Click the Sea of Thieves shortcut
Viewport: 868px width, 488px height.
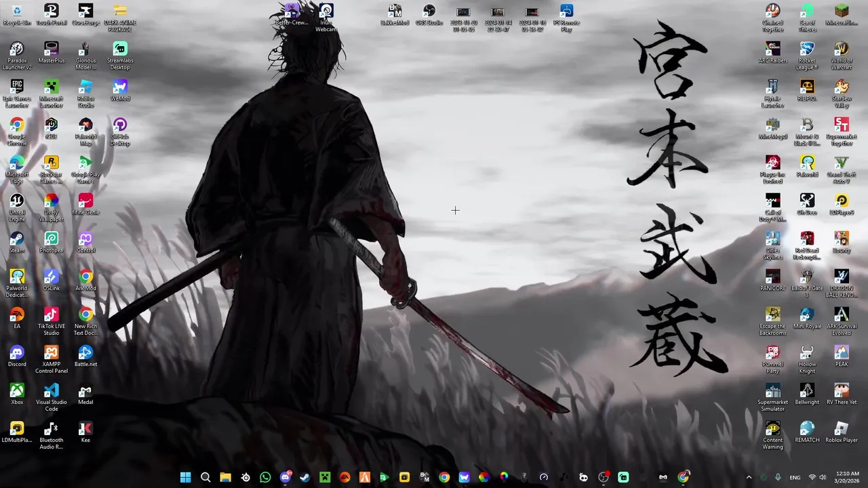pyautogui.click(x=807, y=18)
